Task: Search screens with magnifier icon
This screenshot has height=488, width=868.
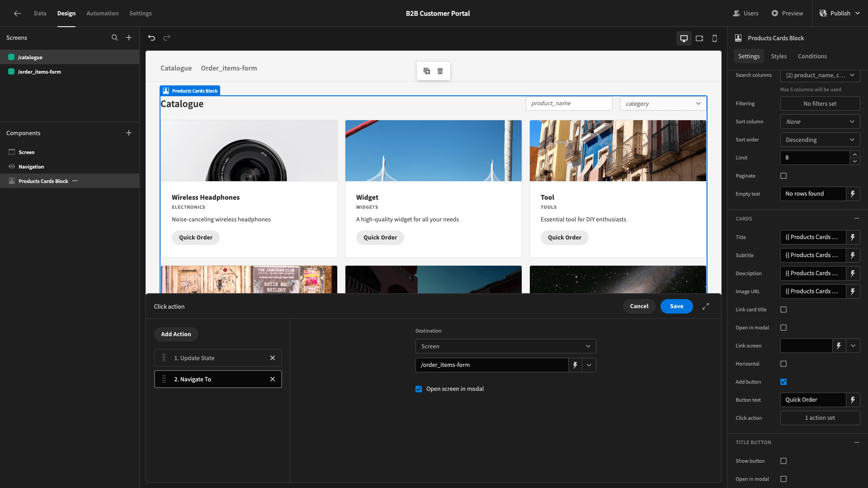Action: coord(115,38)
